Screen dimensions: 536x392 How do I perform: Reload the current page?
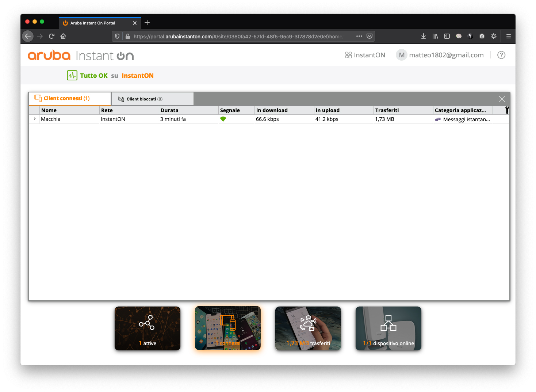(51, 36)
